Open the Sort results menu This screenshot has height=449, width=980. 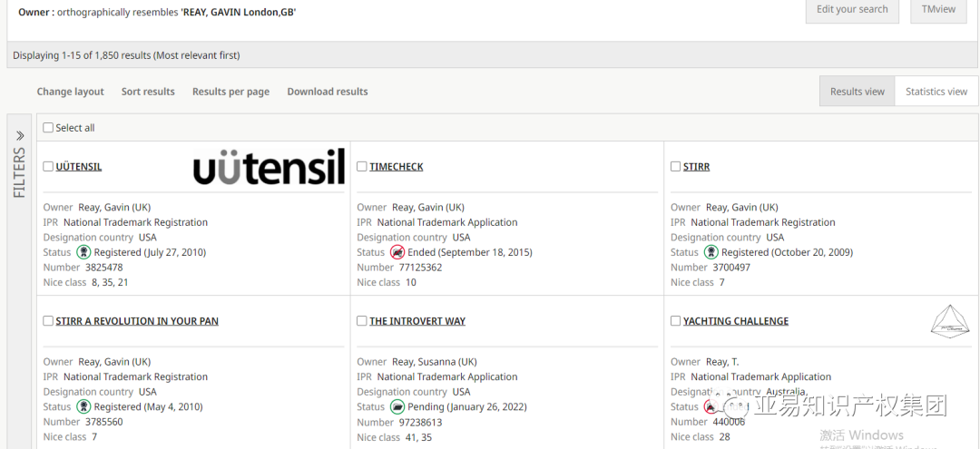pyautogui.click(x=148, y=92)
